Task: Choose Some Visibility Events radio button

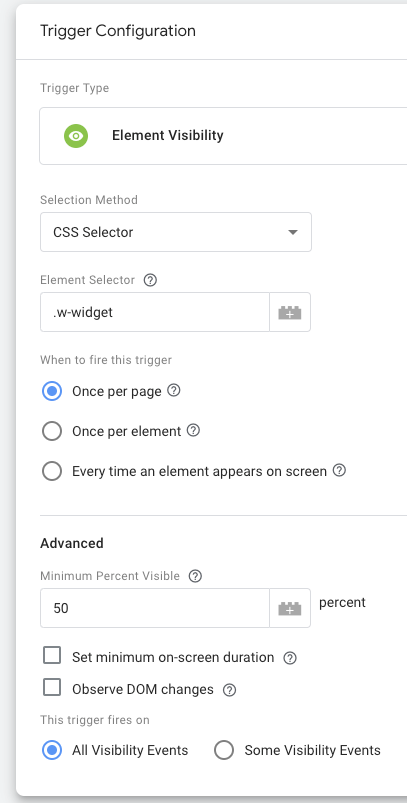Action: click(224, 751)
